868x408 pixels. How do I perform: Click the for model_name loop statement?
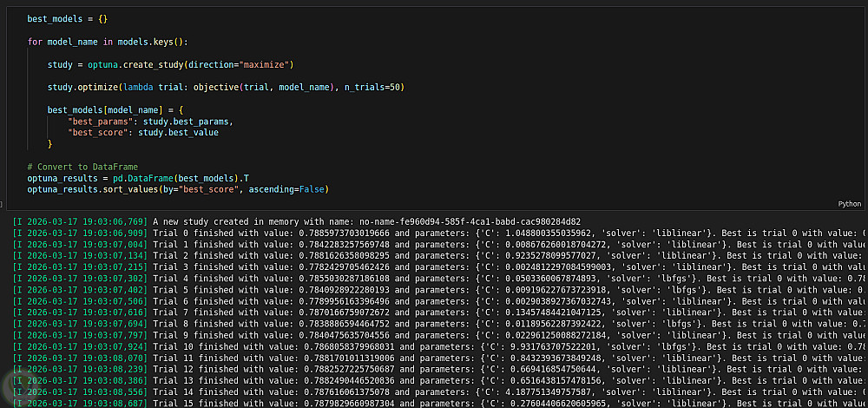click(x=113, y=42)
